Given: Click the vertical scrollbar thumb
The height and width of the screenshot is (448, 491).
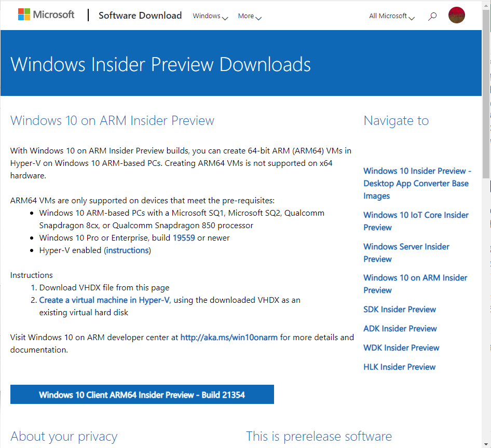Looking at the screenshot, I should [x=486, y=94].
